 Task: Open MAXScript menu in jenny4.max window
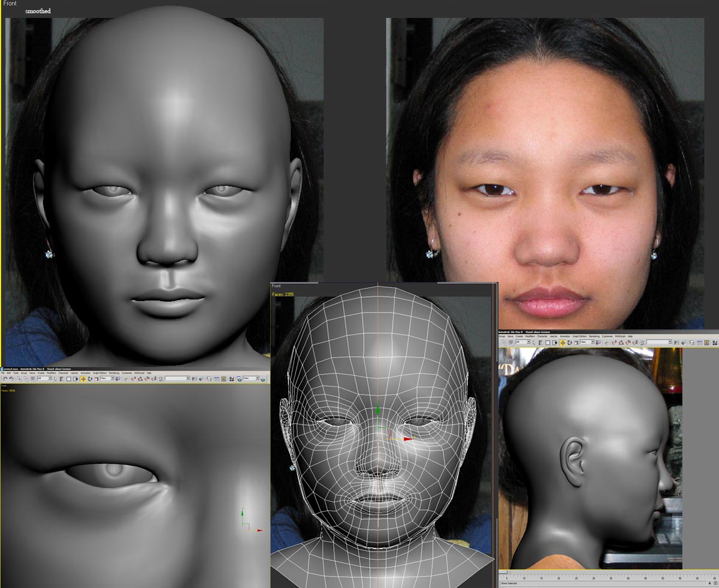[x=140, y=372]
